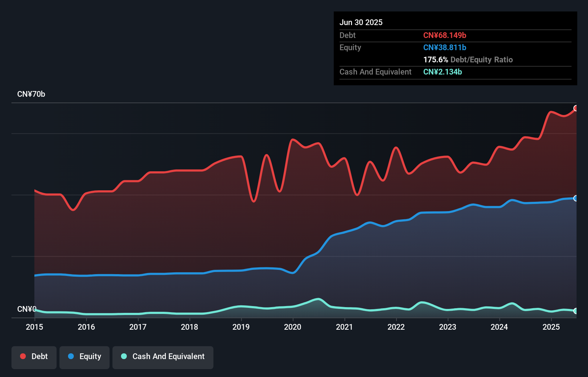Toggle the Equity series visibility
The image size is (588, 377).
[84, 356]
